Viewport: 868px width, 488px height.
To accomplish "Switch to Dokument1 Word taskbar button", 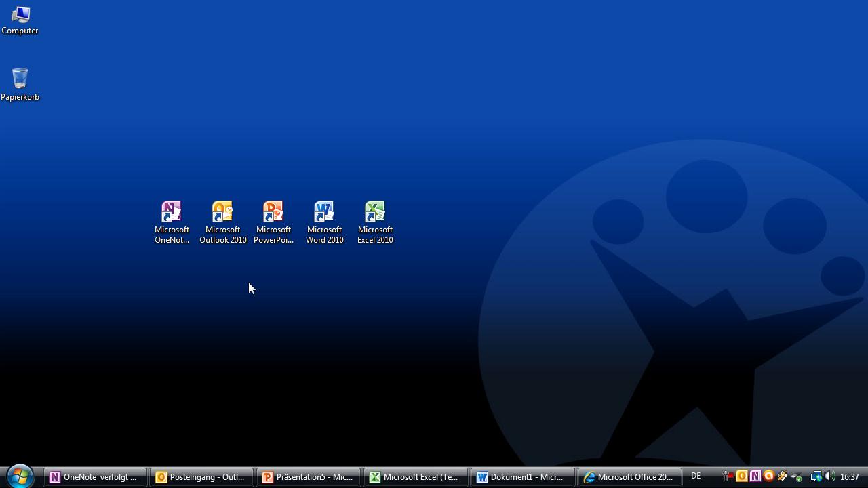I will (x=521, y=477).
